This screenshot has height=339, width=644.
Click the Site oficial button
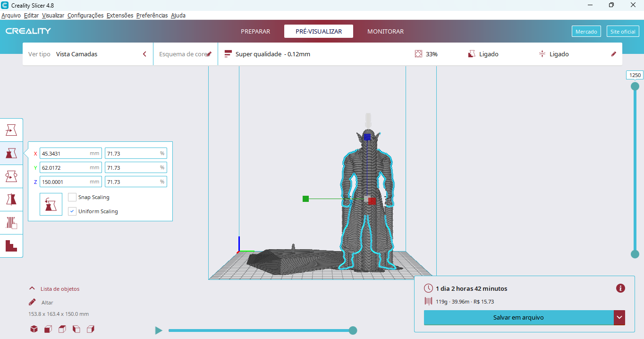pyautogui.click(x=623, y=32)
